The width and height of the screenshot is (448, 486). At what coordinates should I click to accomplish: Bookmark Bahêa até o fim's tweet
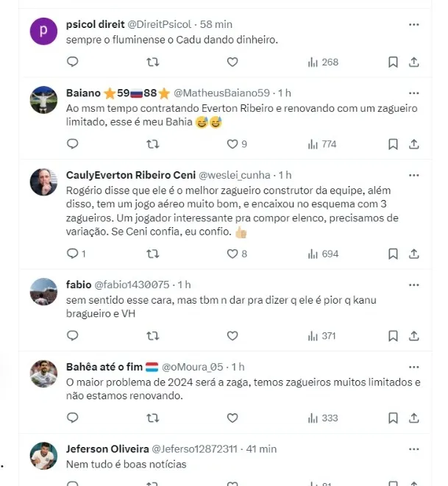point(394,418)
